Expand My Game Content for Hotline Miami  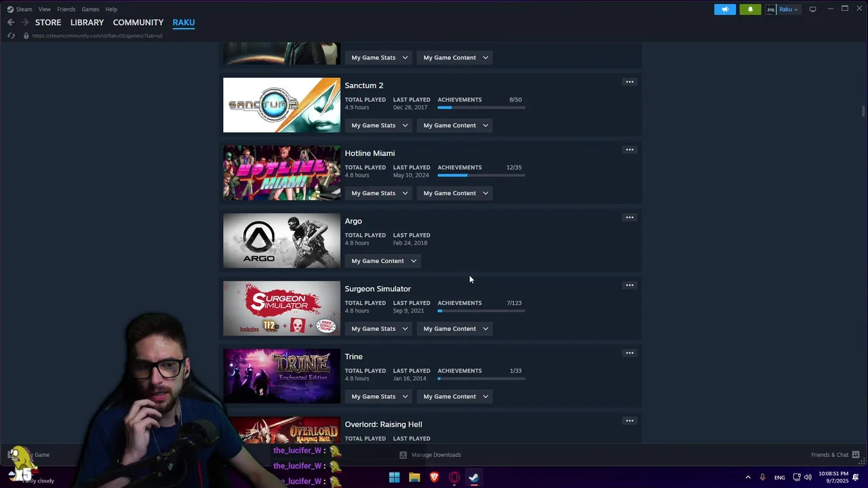(456, 193)
